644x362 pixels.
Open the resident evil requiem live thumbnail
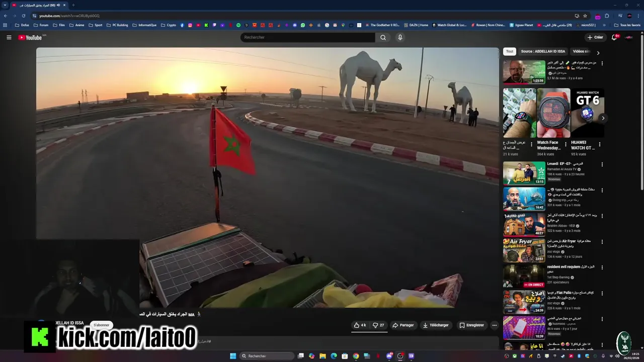[x=524, y=276]
